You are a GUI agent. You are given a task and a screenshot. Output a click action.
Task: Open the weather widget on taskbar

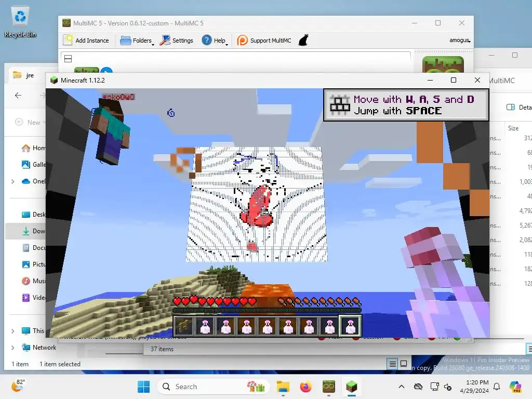coord(18,386)
